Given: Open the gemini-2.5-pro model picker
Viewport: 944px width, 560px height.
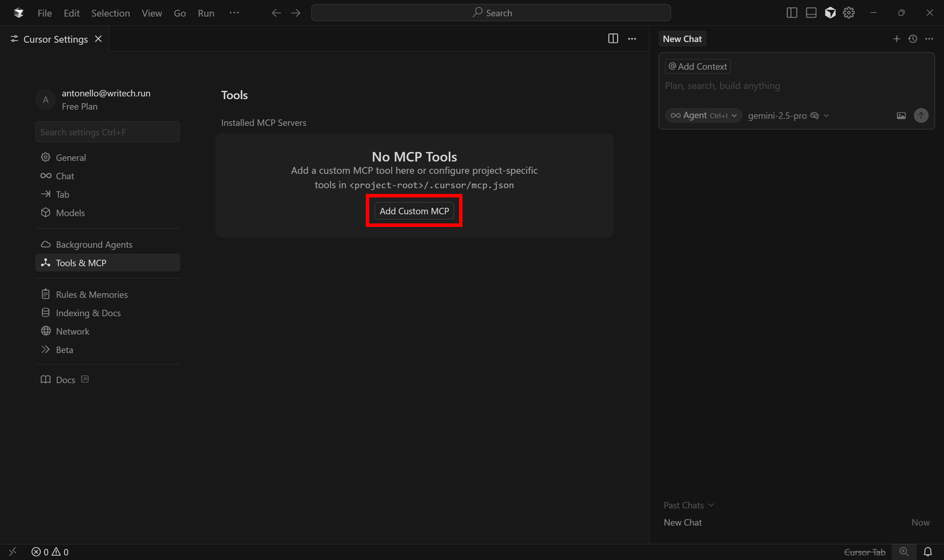Looking at the screenshot, I should (788, 116).
